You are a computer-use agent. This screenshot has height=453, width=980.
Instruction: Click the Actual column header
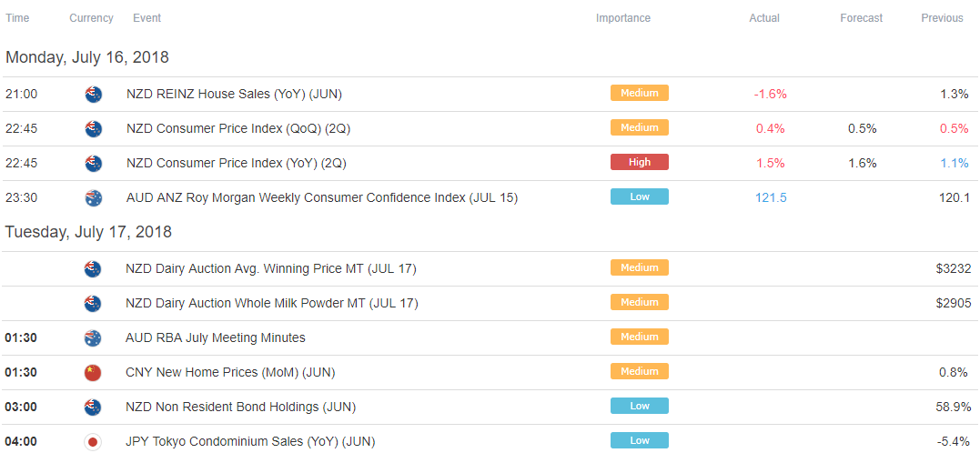click(764, 18)
